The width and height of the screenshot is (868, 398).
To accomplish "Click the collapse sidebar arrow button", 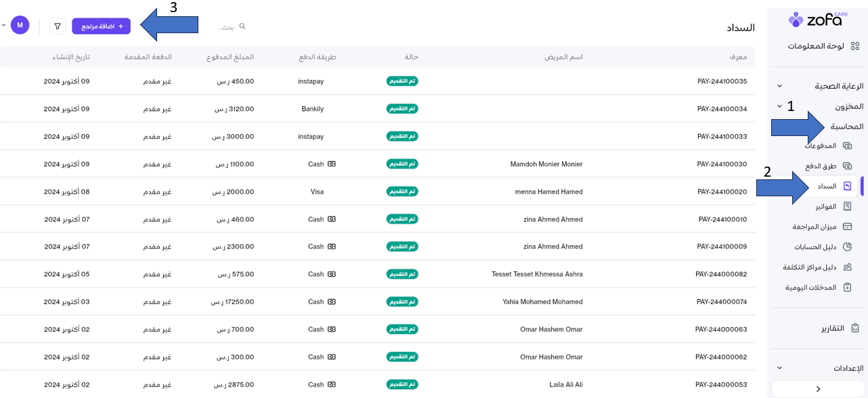I will coord(818,389).
